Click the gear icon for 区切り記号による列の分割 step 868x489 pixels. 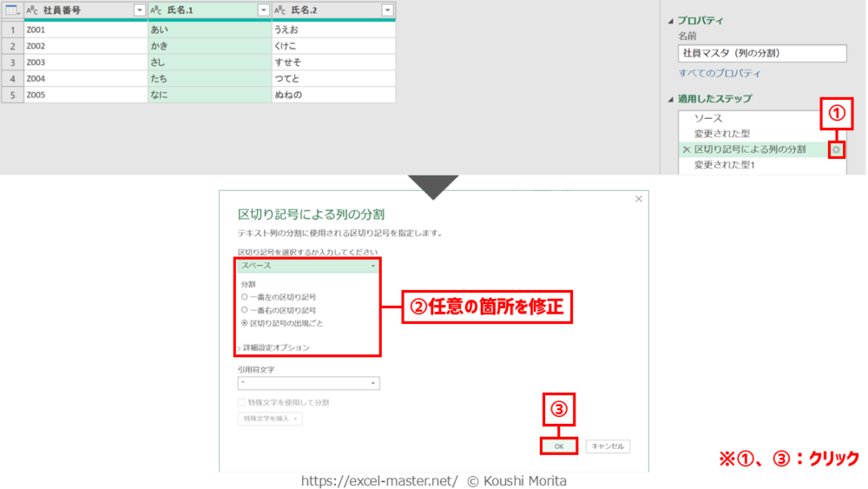[836, 149]
